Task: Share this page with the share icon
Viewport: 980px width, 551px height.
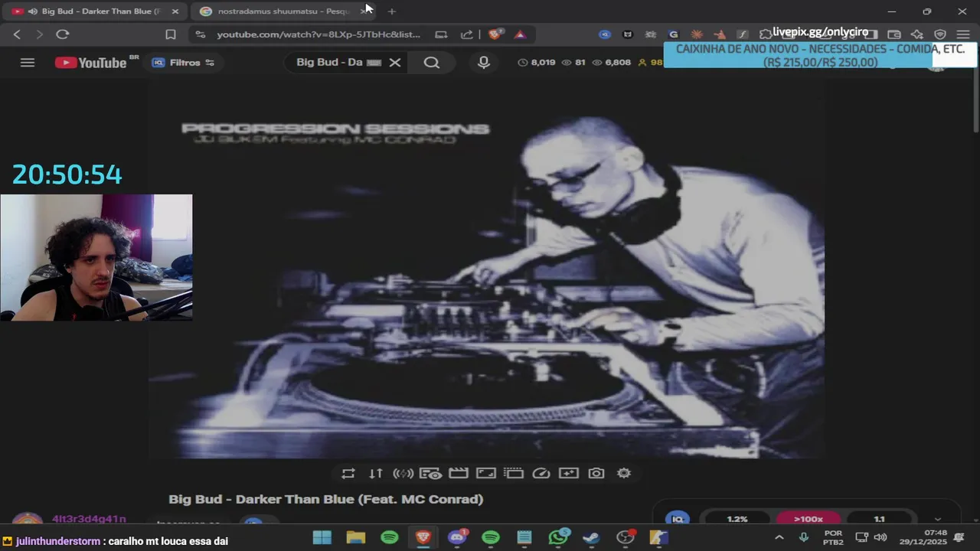Action: [466, 34]
